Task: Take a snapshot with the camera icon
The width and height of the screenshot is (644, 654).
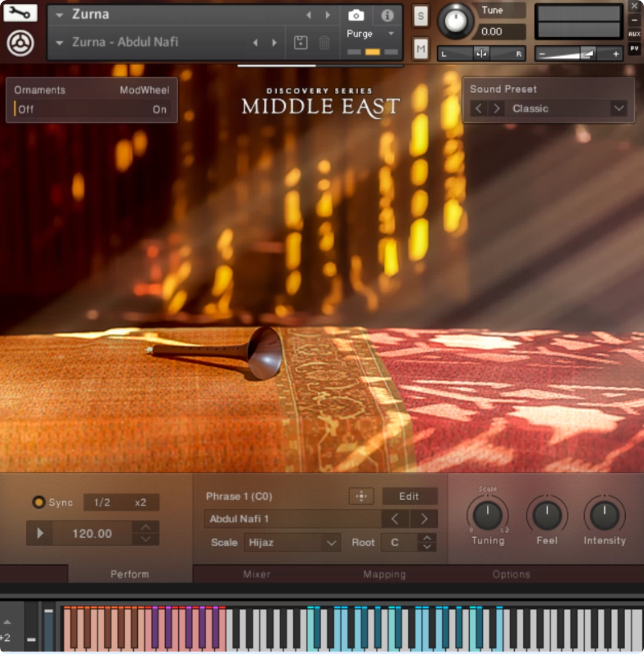Action: tap(355, 15)
